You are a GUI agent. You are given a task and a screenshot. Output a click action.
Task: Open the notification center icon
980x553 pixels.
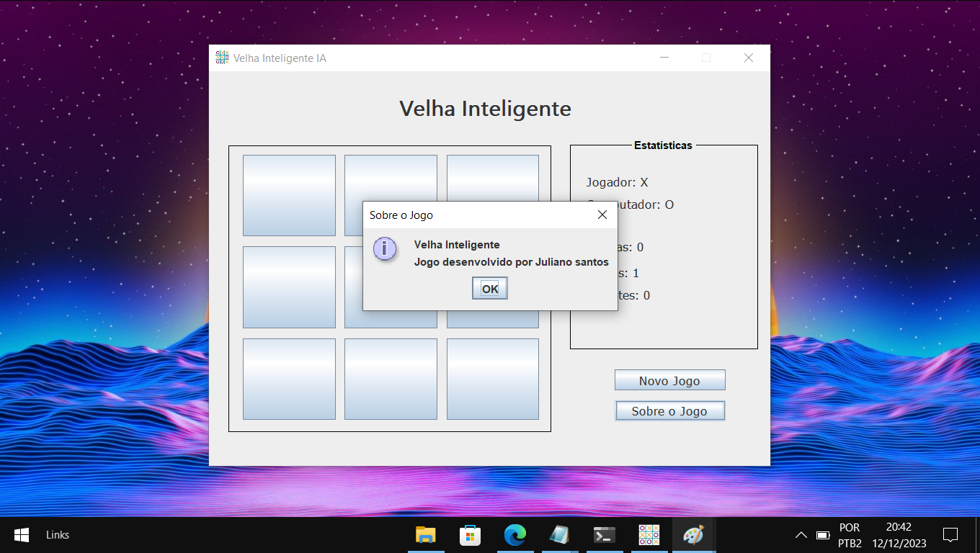[950, 535]
